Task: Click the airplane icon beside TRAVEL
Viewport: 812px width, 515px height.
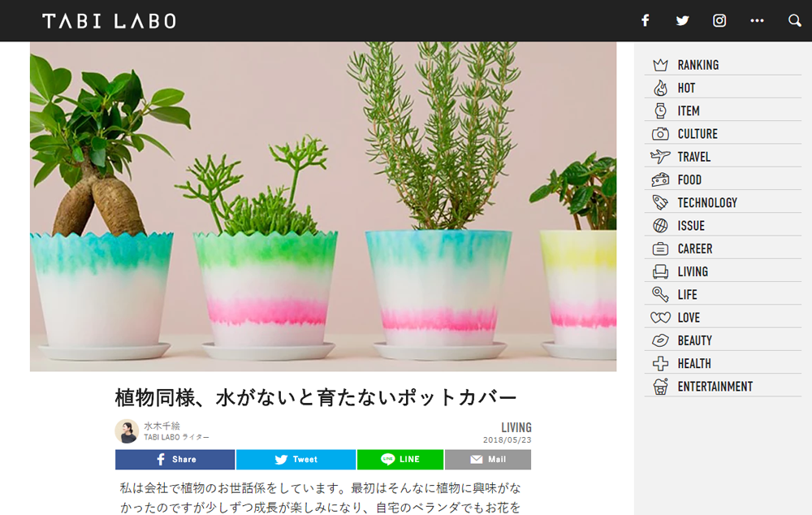Action: (660, 157)
